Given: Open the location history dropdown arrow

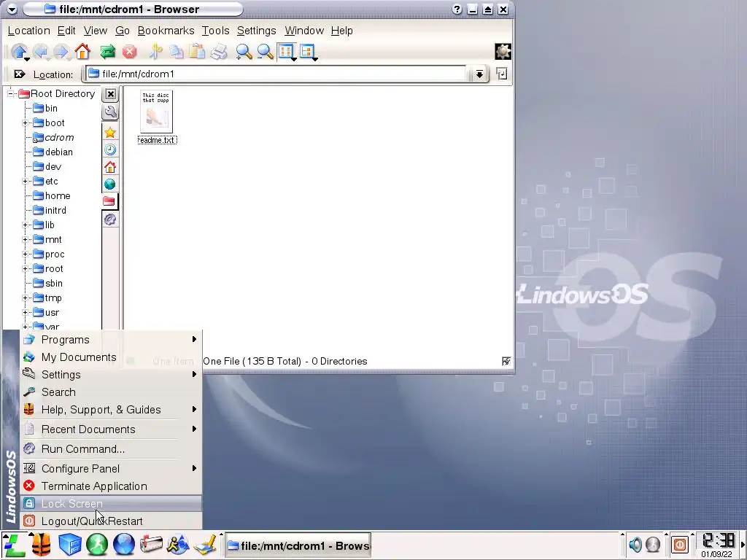Looking at the screenshot, I should pos(479,74).
